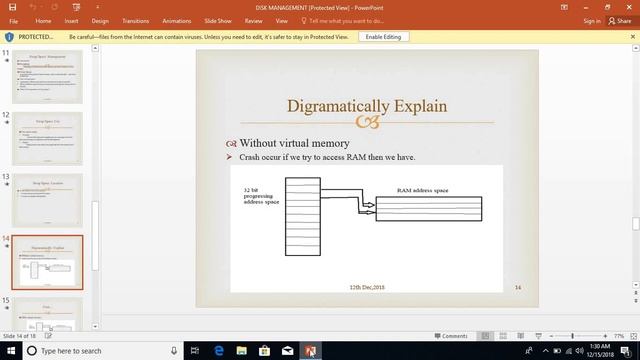Toggle the Comments pane button
The height and width of the screenshot is (360, 640).
tap(451, 336)
